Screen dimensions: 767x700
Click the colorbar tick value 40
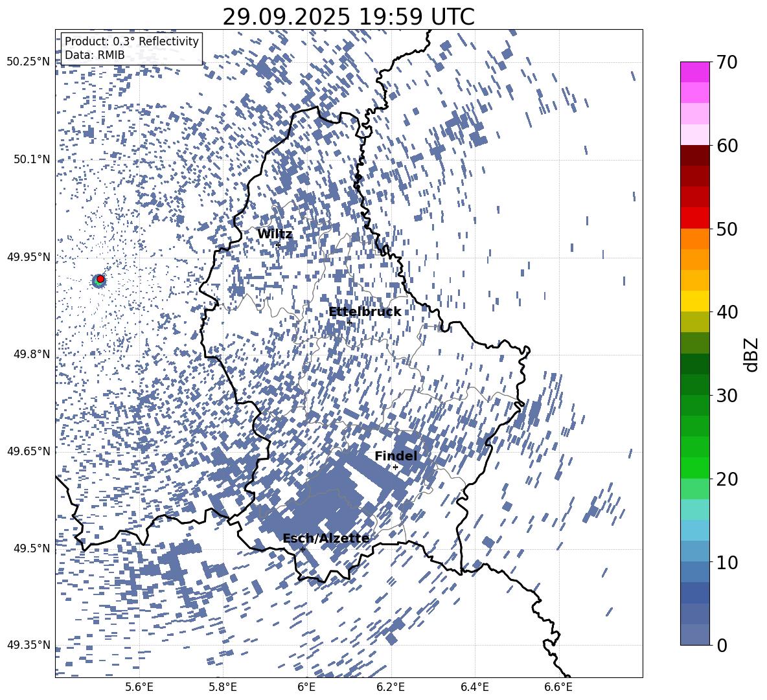(727, 312)
